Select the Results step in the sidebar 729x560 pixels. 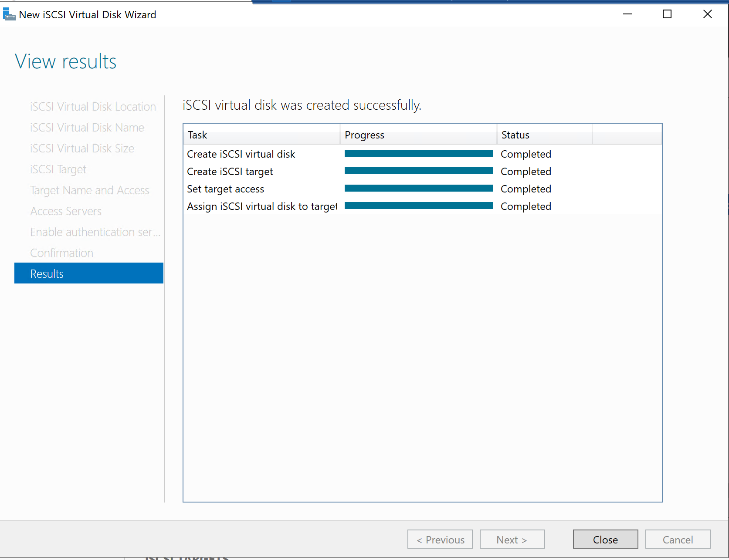click(x=89, y=273)
